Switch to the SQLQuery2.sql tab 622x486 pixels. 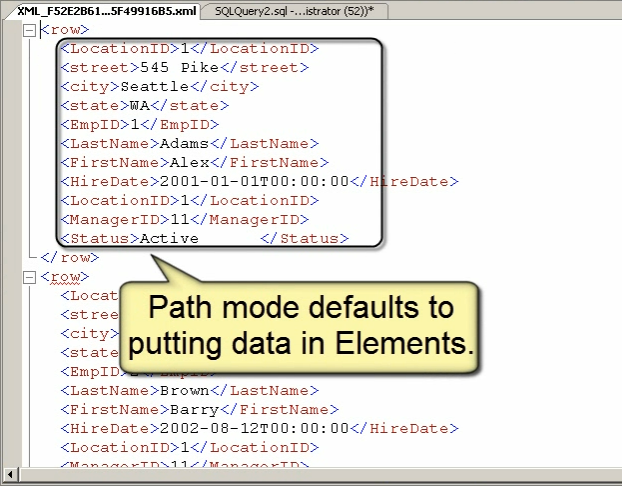pos(294,11)
